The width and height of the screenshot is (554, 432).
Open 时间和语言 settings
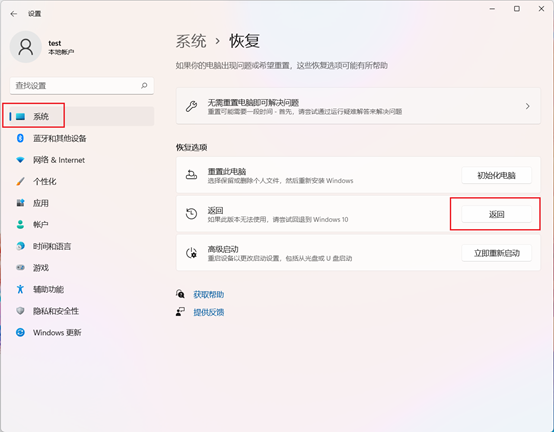coord(82,246)
